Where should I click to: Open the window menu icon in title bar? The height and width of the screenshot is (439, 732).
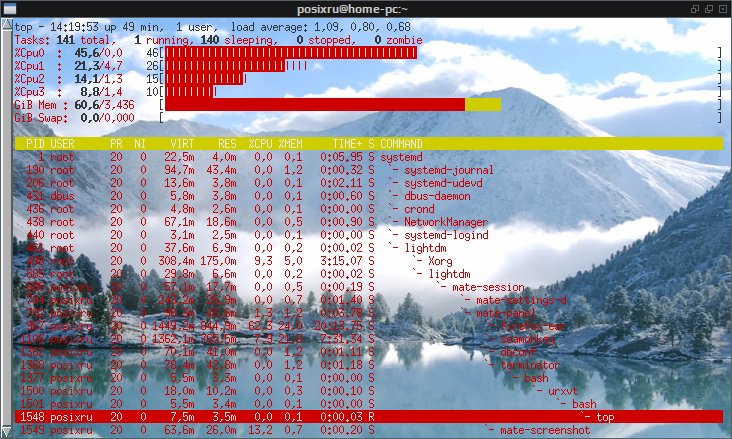(9, 8)
